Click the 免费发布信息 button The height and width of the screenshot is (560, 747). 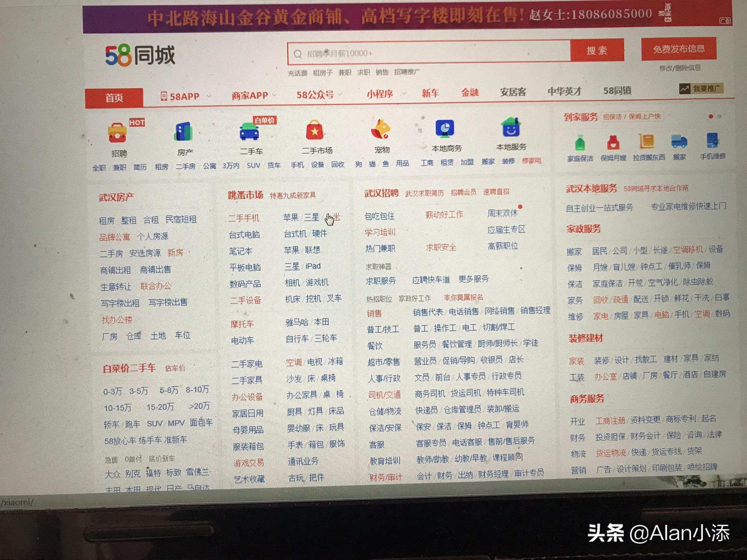(679, 49)
